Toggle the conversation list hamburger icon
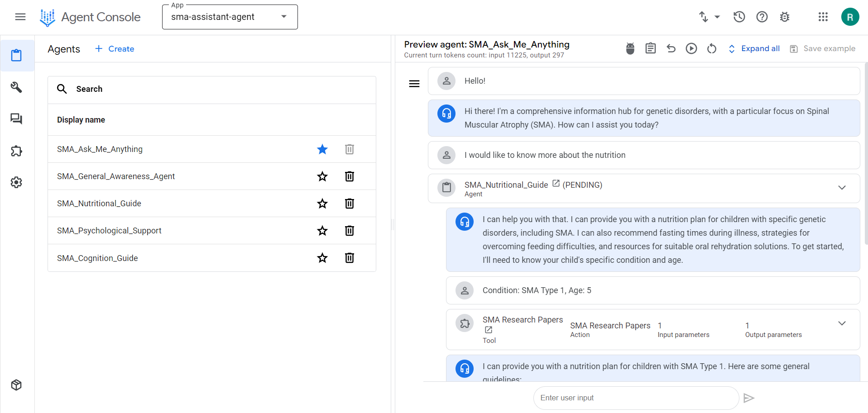868x413 pixels. point(414,84)
